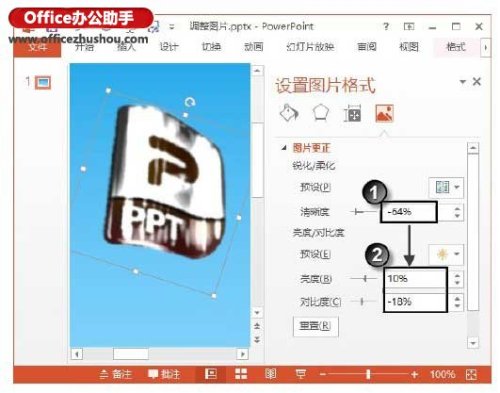Click horizontal scrollbar right arrow
Image resolution: width=500 pixels, height=393 pixels.
click(243, 354)
